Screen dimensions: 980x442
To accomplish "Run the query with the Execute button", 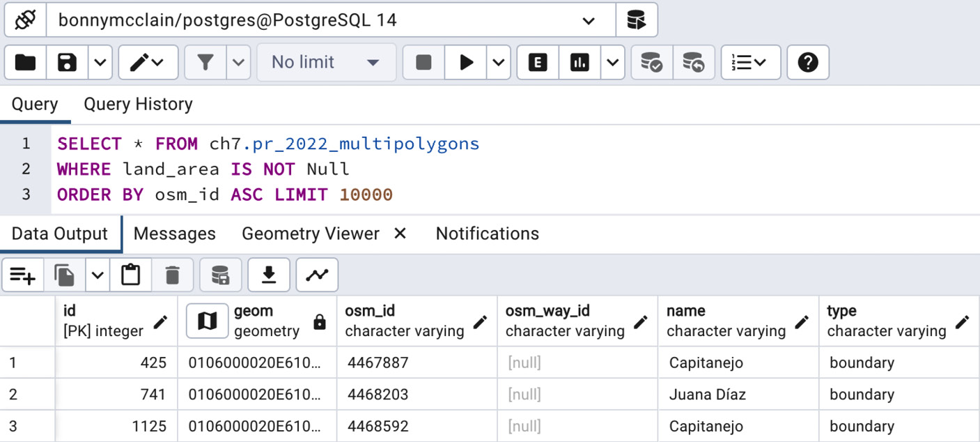I will (x=466, y=62).
